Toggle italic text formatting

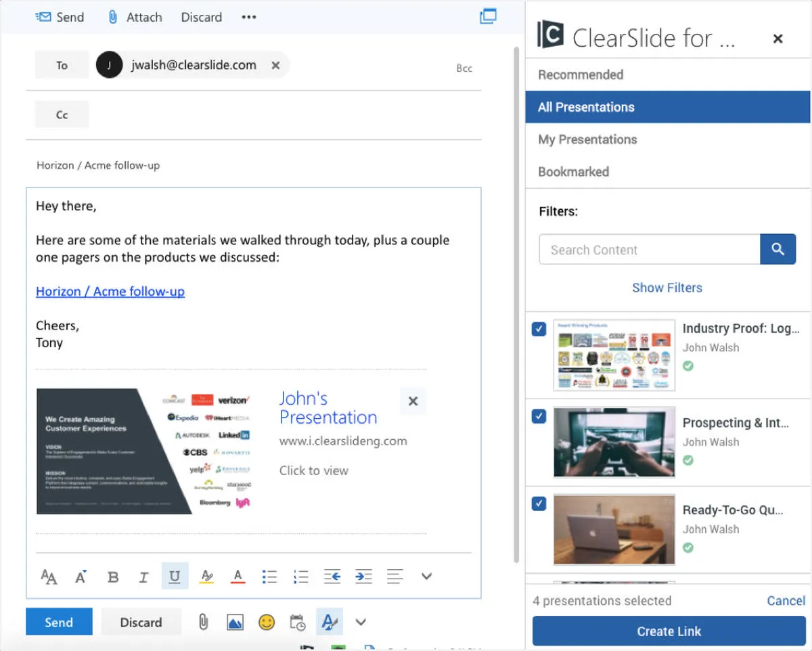tap(143, 577)
